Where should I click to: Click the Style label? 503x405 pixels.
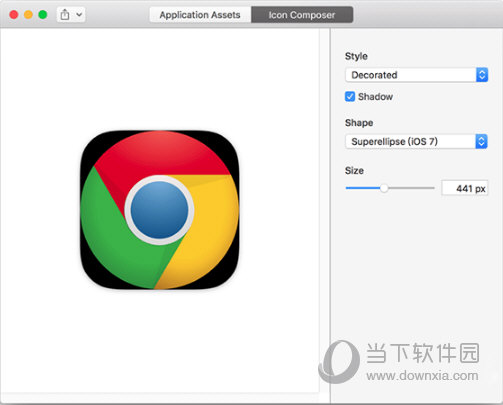tap(356, 56)
